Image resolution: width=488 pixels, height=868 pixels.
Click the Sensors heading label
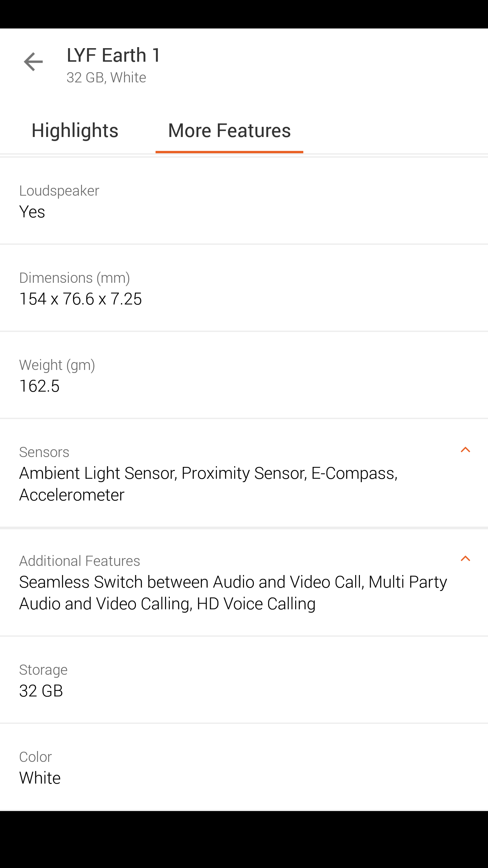coord(44,452)
